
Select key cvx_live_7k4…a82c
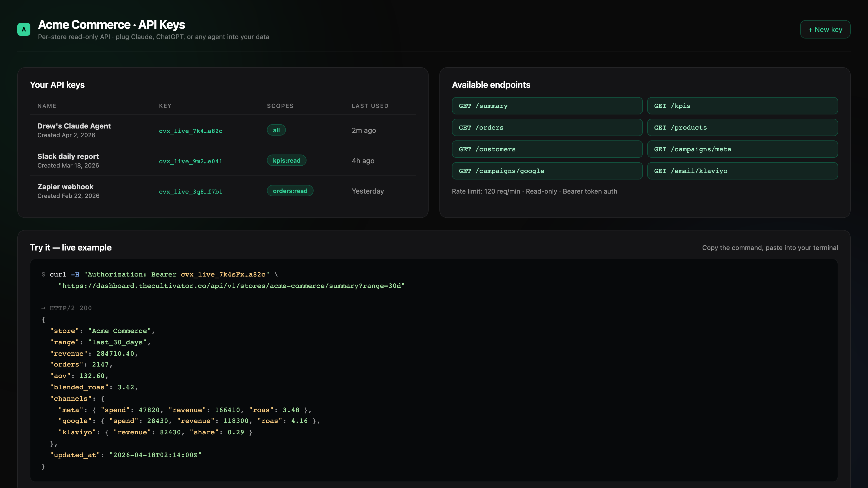click(191, 131)
